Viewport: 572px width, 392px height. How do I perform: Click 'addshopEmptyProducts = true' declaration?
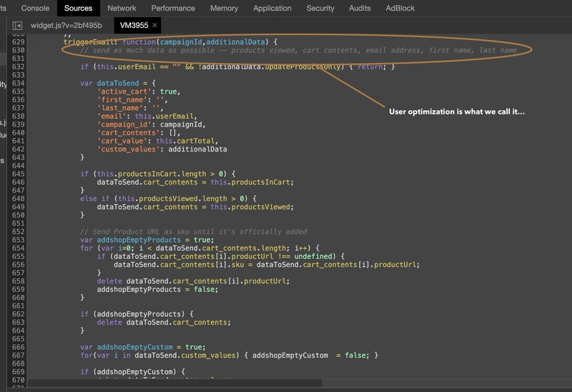coord(154,240)
